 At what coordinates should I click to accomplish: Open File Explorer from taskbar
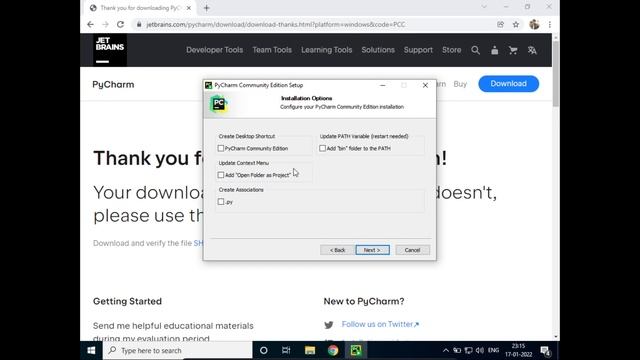tap(310, 350)
